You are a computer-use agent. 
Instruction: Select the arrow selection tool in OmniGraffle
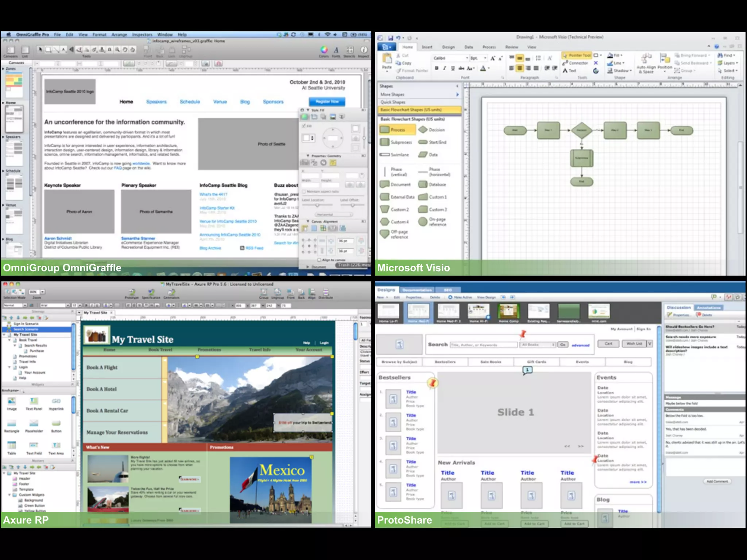click(x=40, y=49)
